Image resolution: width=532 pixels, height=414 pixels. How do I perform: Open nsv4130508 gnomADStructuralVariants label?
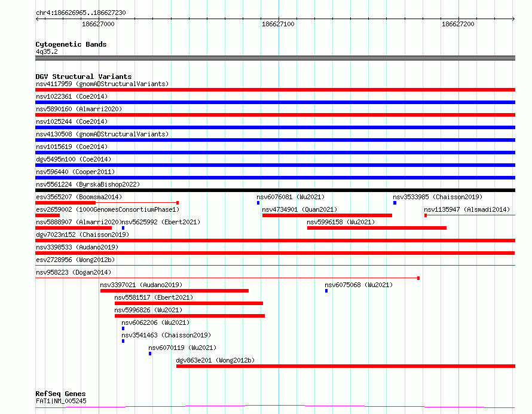102,134
